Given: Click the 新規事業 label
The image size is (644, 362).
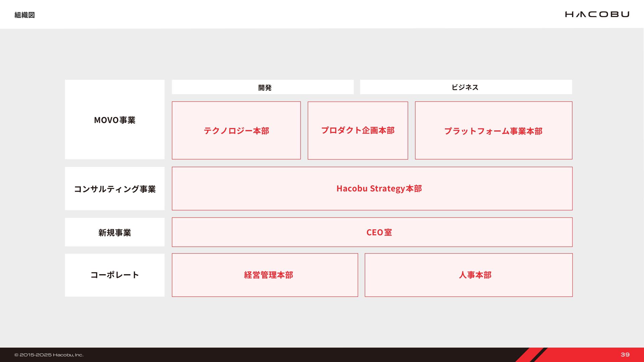Looking at the screenshot, I should click(115, 232).
